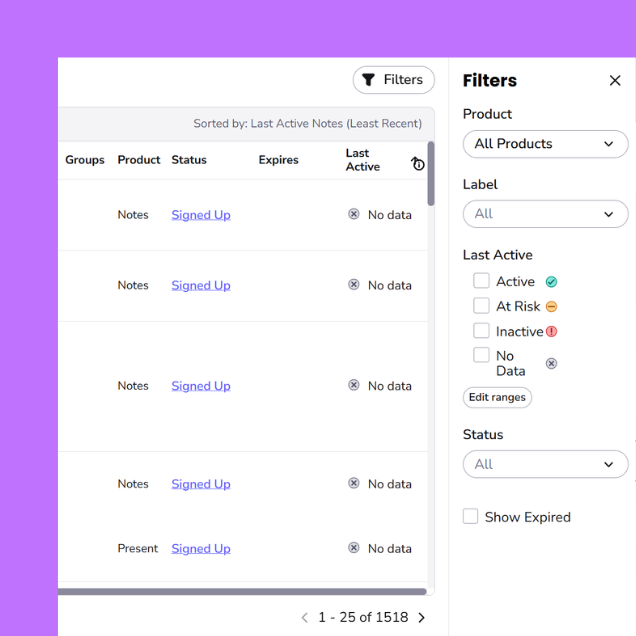Click the orange At Risk icon
This screenshot has width=636, height=636.
(551, 307)
